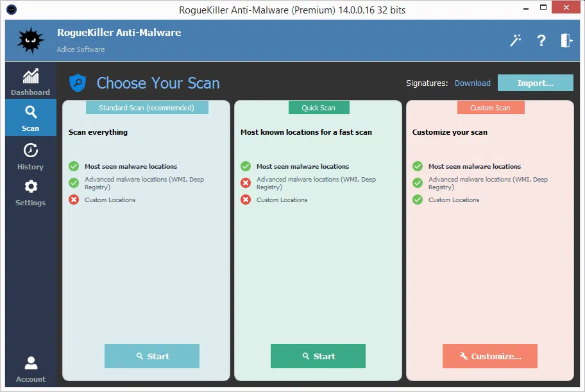Image resolution: width=585 pixels, height=392 pixels.
Task: Click the red cross for Standard Scan Custom Locations
Action: coord(74,200)
